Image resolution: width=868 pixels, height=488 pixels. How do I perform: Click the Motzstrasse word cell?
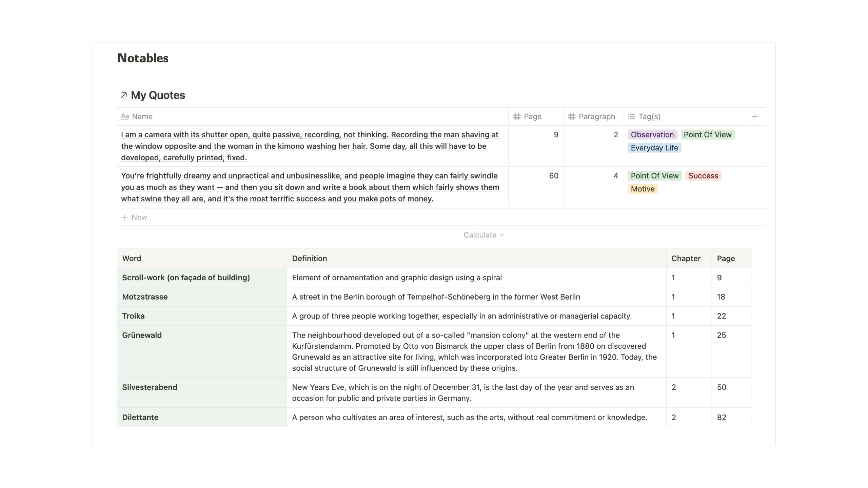pos(202,297)
